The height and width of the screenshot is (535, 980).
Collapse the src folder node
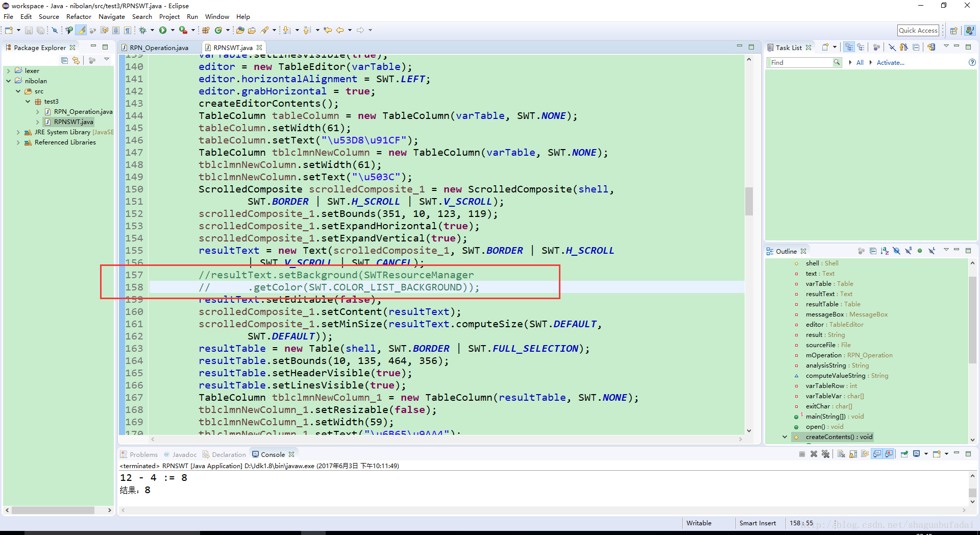(18, 91)
